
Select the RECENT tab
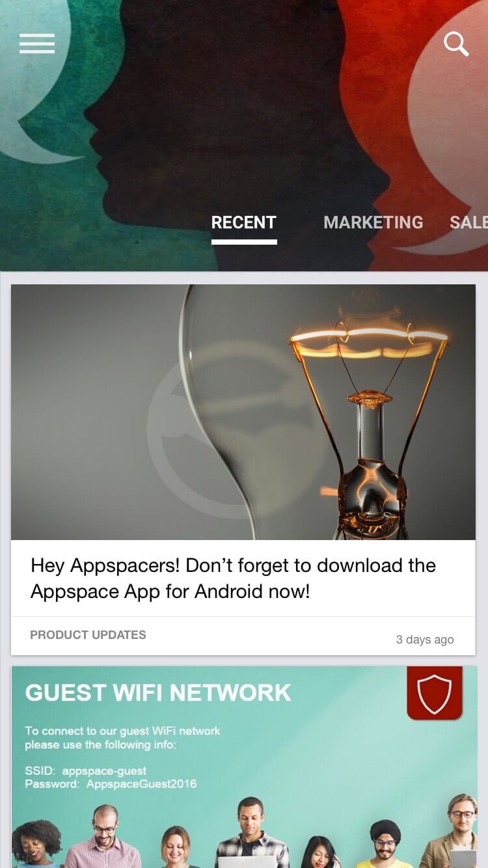tap(244, 223)
